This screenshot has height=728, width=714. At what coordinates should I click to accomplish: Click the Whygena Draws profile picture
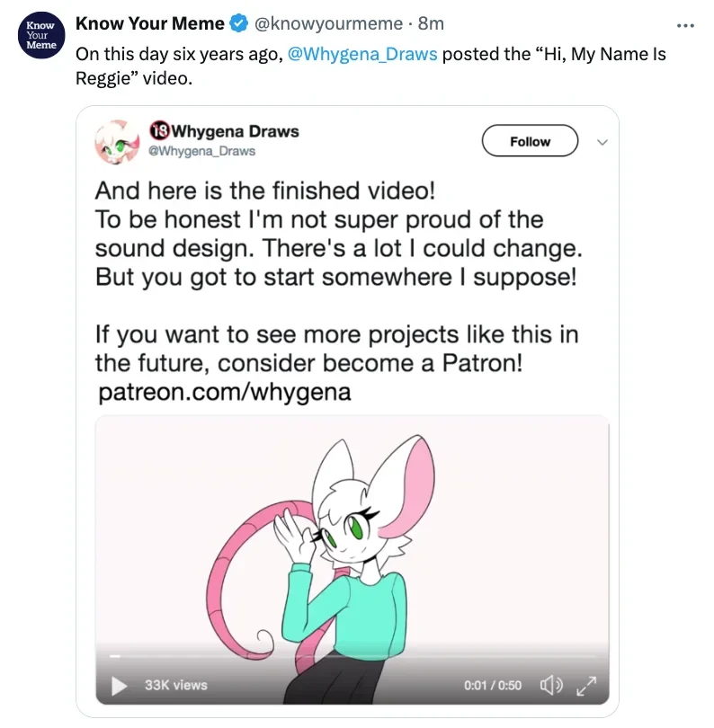pyautogui.click(x=117, y=142)
